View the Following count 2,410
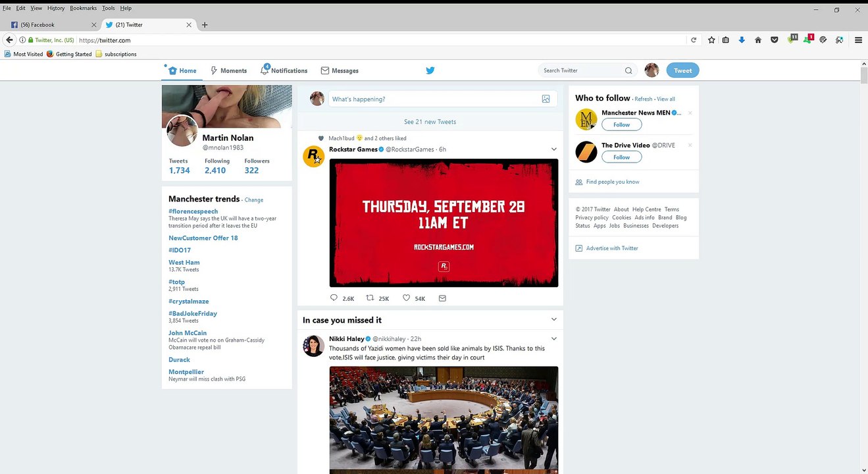Viewport: 868px width, 474px height. (x=217, y=166)
